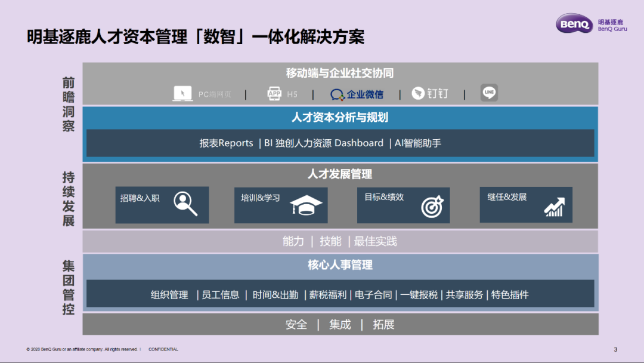Click the CONFIDENTIAL footer text

(163, 349)
